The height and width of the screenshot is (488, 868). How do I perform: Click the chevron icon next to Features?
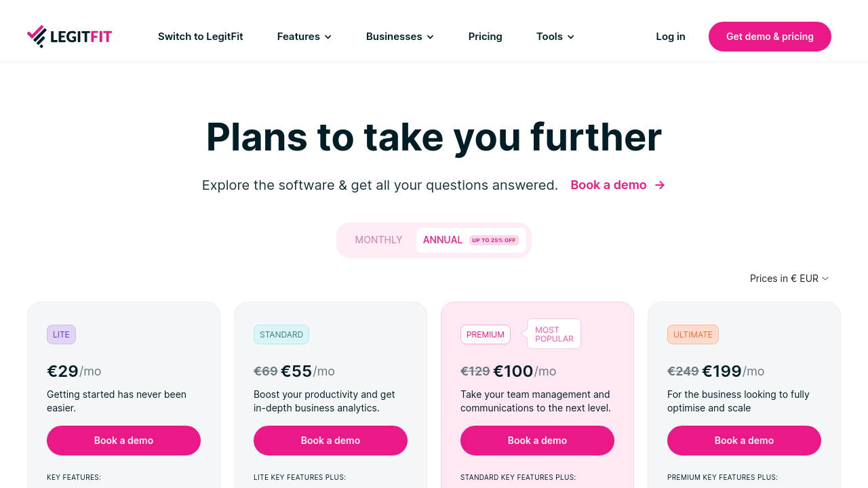(328, 37)
